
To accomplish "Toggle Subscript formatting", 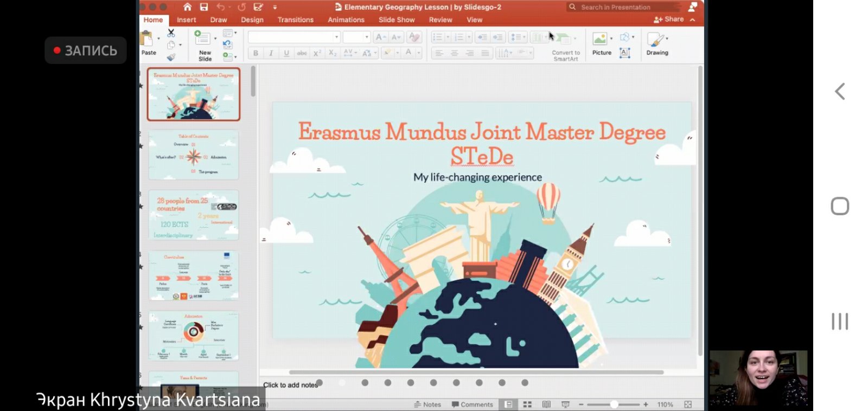I will pos(333,53).
